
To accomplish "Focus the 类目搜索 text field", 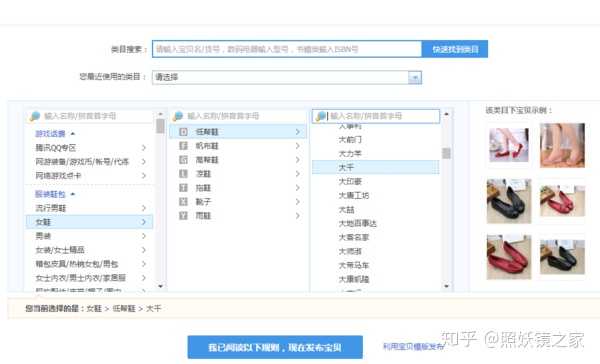I will (287, 49).
